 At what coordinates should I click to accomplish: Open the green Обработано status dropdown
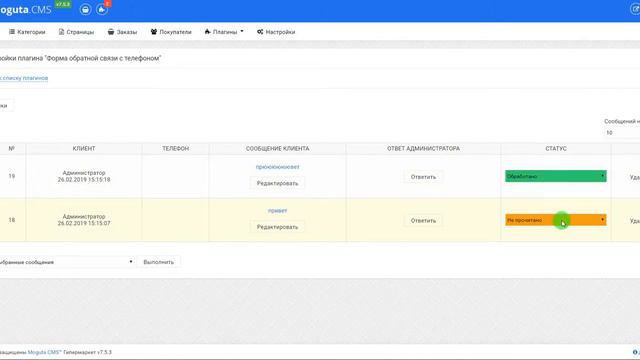556,176
